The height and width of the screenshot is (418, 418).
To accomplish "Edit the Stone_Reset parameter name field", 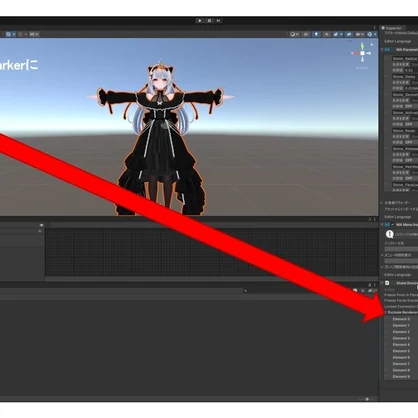I will (405, 131).
